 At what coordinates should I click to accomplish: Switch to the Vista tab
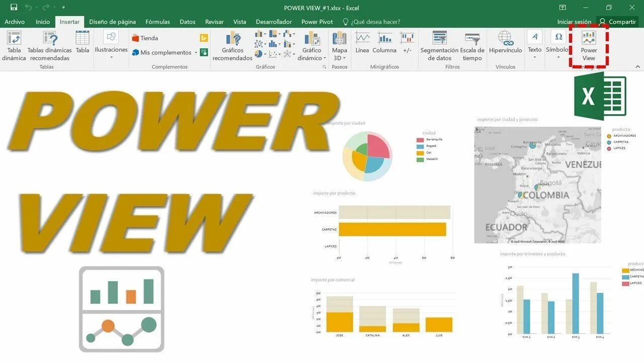point(240,22)
